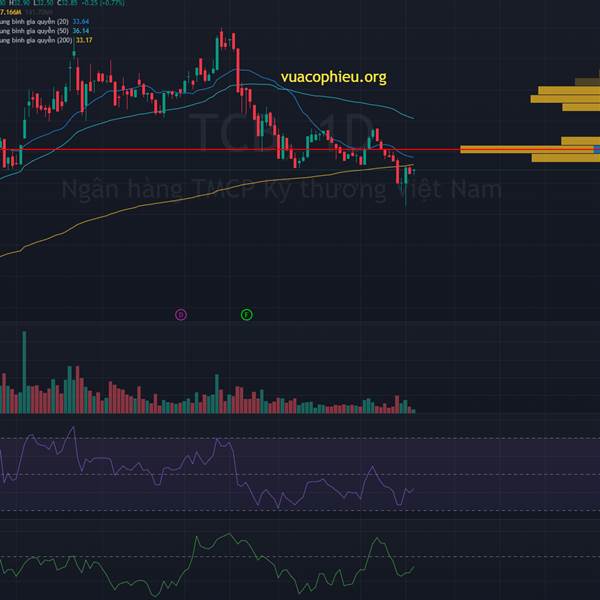Click the longest yellow volume profile bar
600x600 pixels.
pyautogui.click(x=530, y=149)
